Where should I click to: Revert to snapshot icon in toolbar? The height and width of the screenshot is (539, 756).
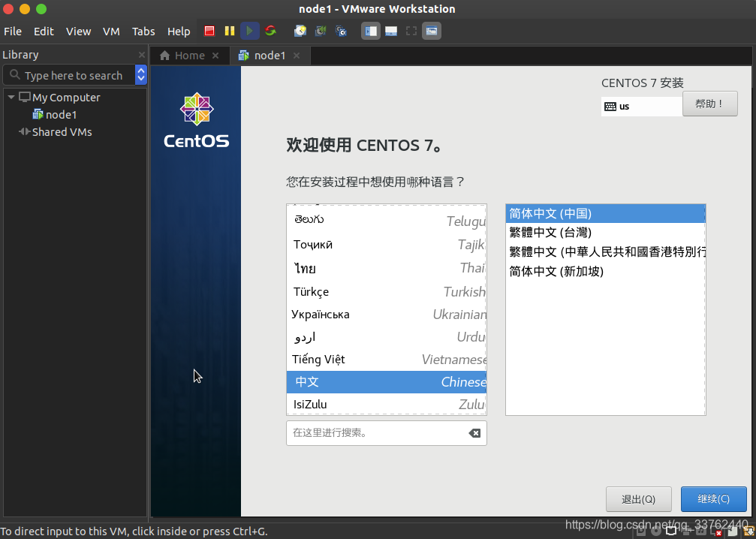click(x=321, y=32)
